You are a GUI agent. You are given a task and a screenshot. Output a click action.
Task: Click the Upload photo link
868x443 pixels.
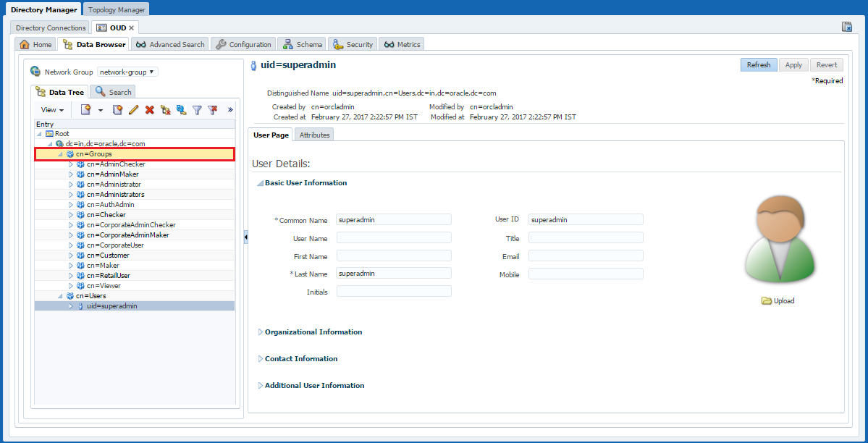[778, 300]
